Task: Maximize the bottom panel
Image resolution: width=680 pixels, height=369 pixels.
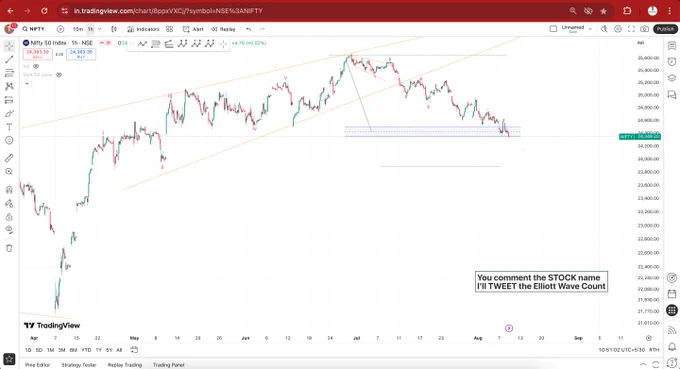Action: pyautogui.click(x=656, y=364)
